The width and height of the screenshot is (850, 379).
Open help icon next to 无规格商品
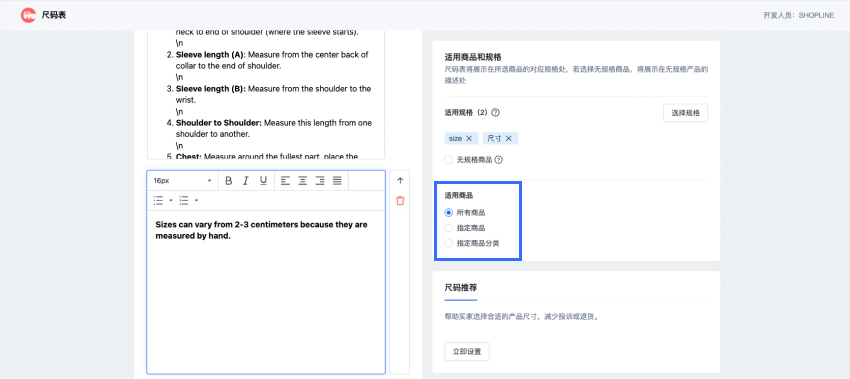[498, 160]
